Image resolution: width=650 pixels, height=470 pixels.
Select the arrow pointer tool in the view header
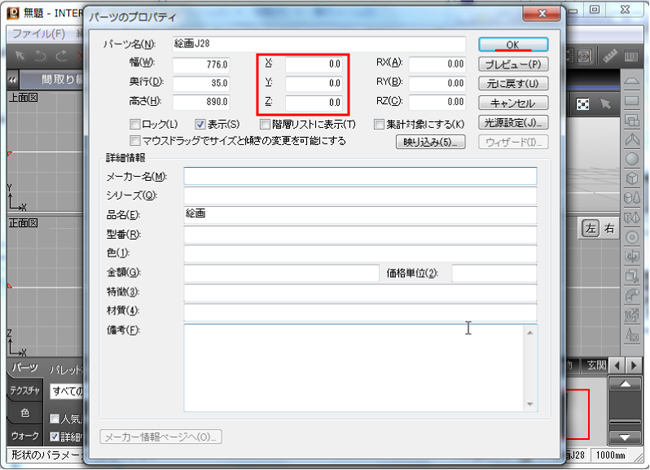click(x=606, y=105)
